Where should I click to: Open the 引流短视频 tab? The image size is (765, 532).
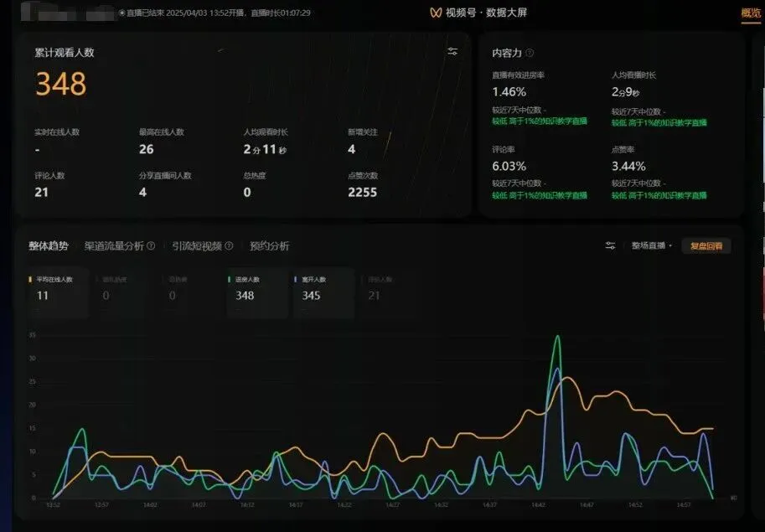coord(197,245)
